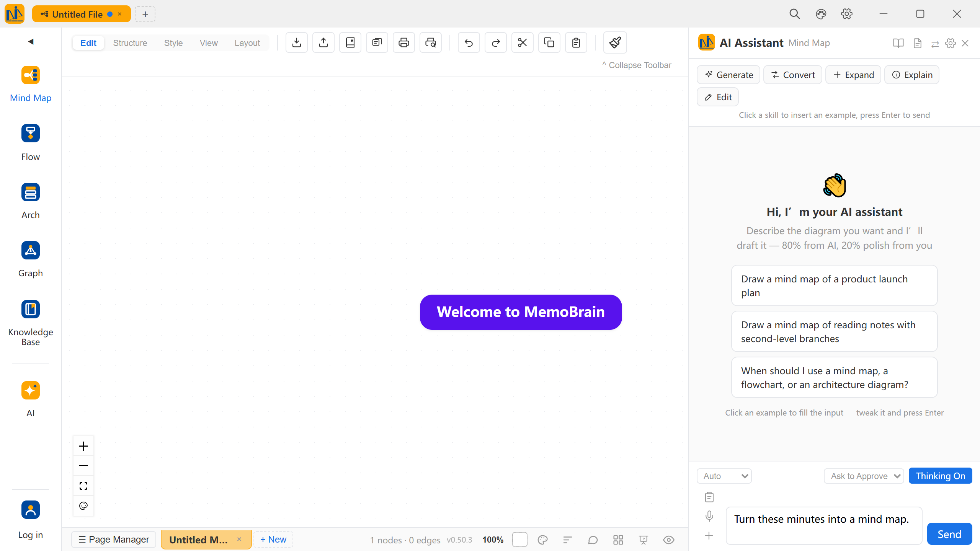Undo the last action
The width and height of the screenshot is (980, 551).
click(469, 42)
